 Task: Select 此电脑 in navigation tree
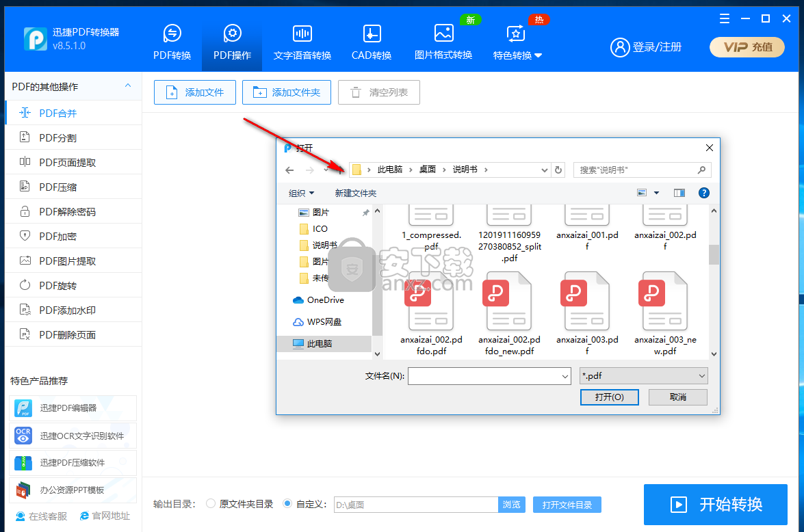click(324, 343)
